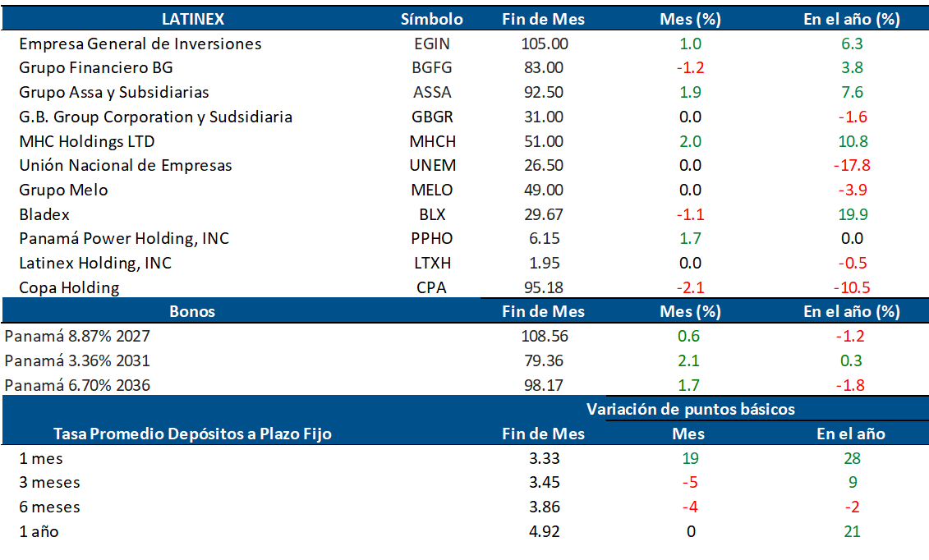929x560 pixels.
Task: Click the -17.8 yearly change value
Action: point(852,165)
